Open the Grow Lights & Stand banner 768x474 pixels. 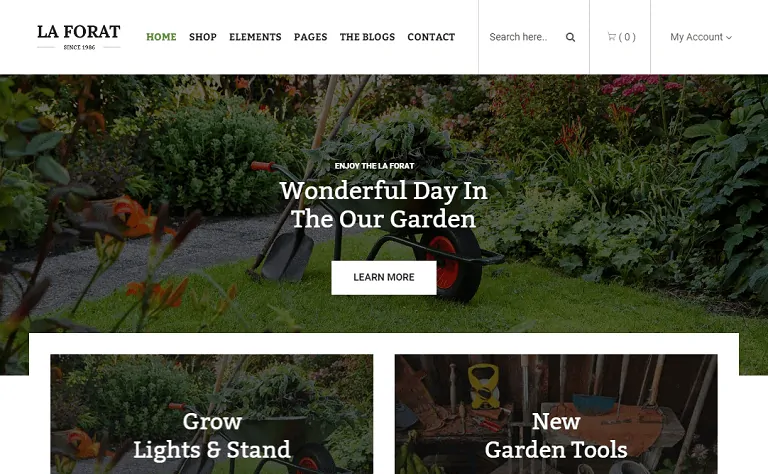point(212,414)
